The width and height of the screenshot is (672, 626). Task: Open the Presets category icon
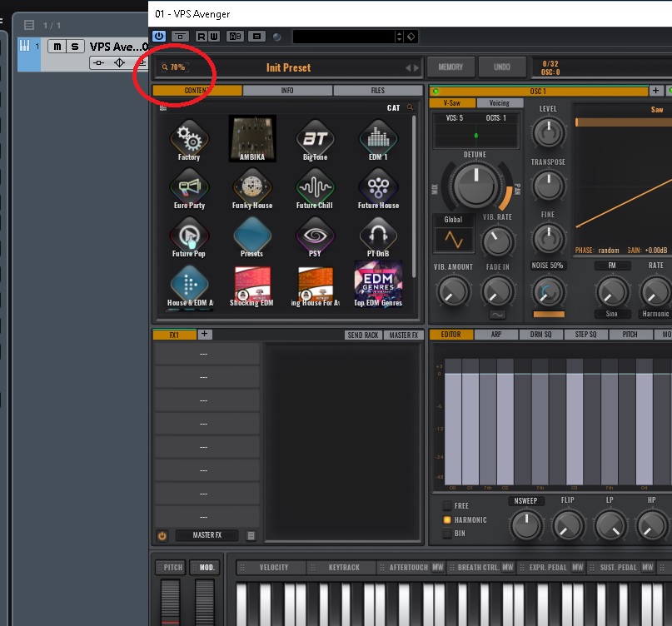point(252,236)
